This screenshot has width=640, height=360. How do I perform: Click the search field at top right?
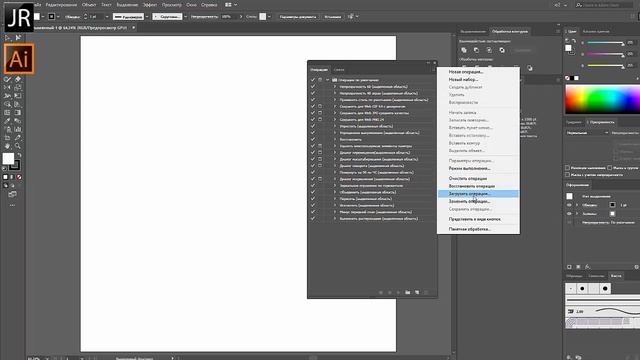click(x=603, y=5)
